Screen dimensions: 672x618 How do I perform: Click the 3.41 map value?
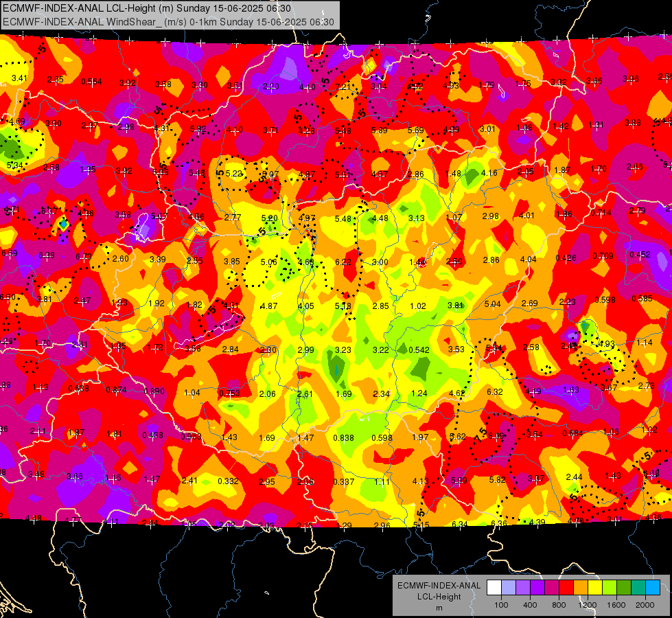click(x=19, y=78)
